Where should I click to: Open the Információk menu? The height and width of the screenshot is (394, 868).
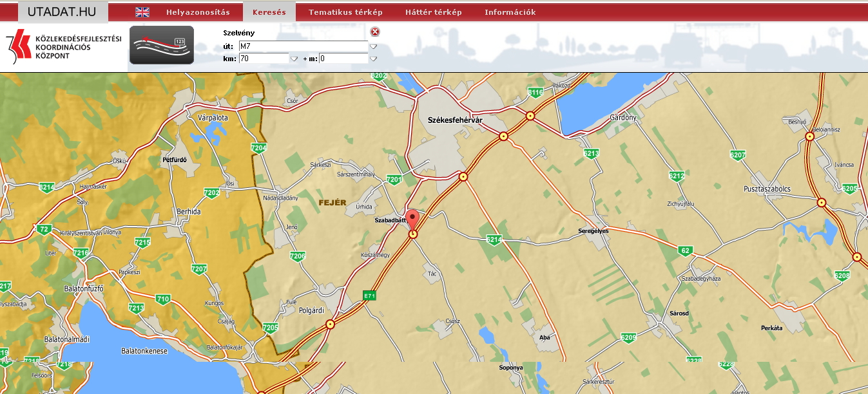pyautogui.click(x=510, y=12)
